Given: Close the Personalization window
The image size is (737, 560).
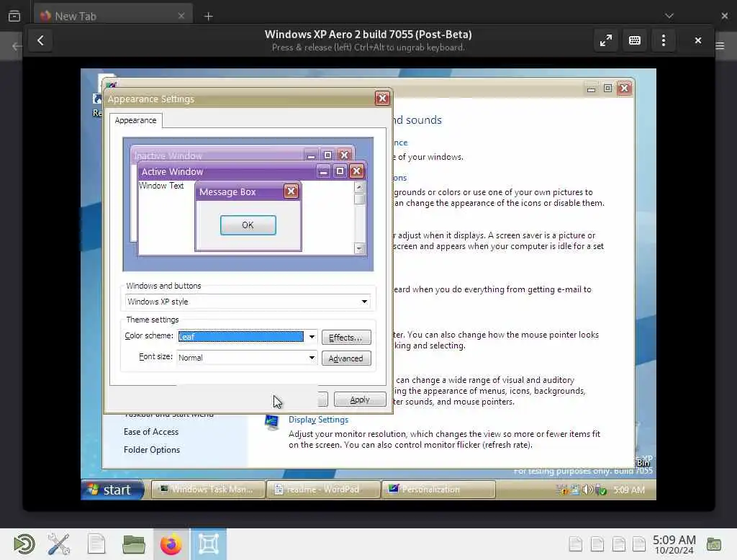Looking at the screenshot, I should pos(624,89).
